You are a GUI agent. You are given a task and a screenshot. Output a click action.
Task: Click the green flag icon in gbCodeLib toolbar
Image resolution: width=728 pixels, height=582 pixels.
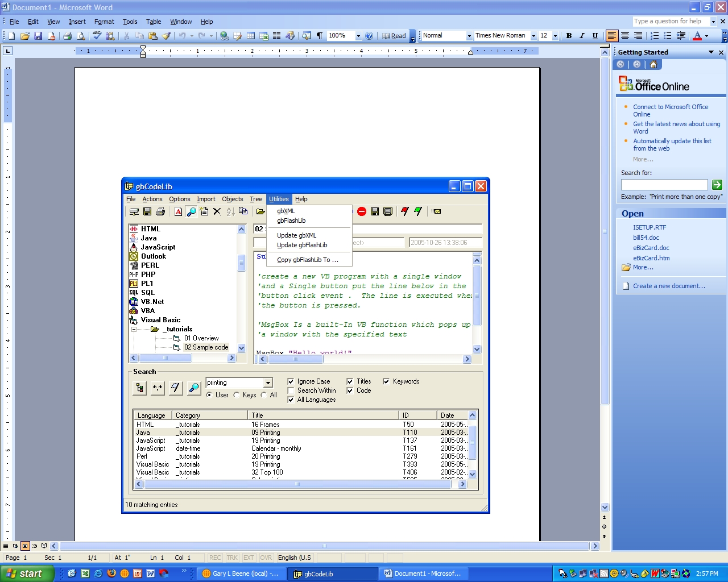(x=418, y=211)
